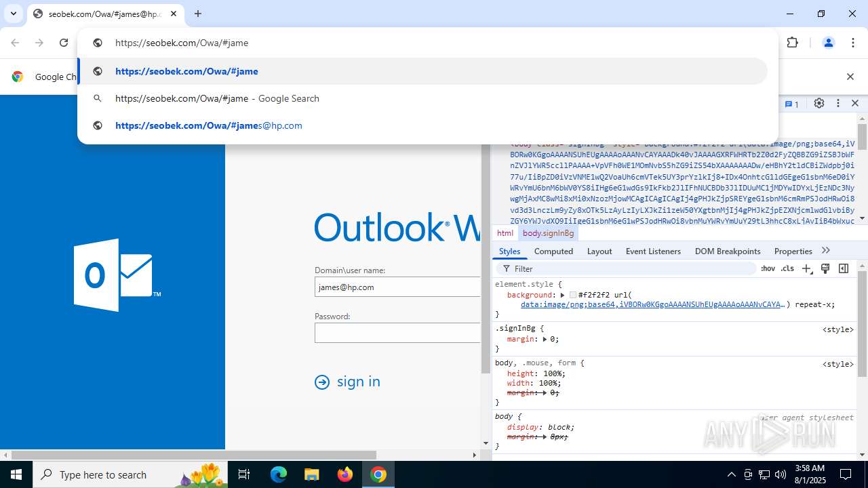Toggle the .cls classes panel
The height and width of the screenshot is (488, 868).
pyautogui.click(x=787, y=268)
